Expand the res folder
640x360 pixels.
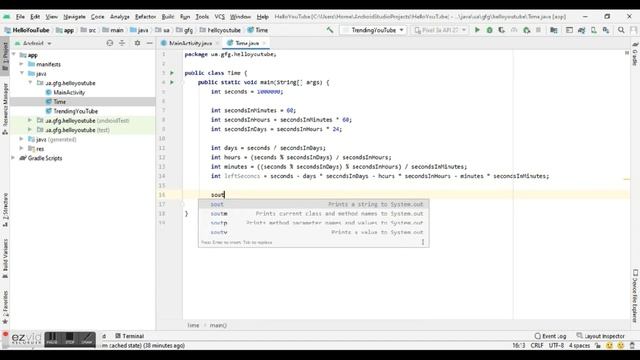[22, 149]
